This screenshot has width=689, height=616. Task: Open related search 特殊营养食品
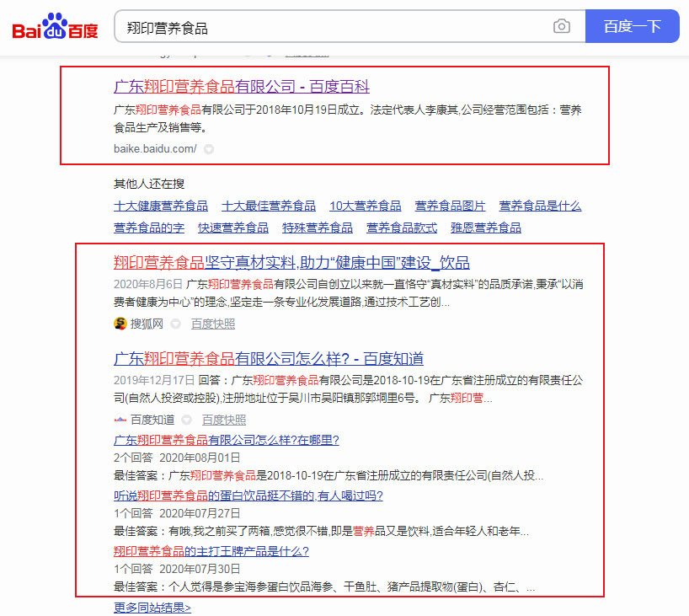point(318,228)
